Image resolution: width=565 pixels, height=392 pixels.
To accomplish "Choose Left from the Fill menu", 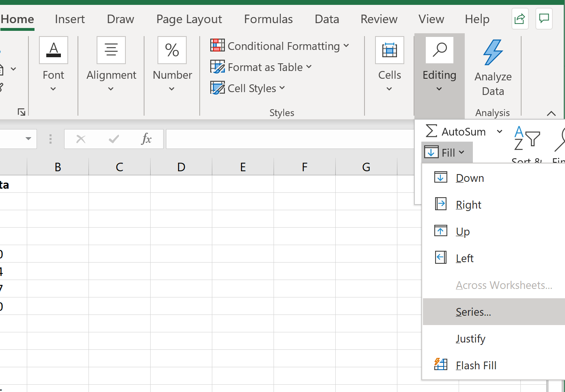I will [x=465, y=258].
